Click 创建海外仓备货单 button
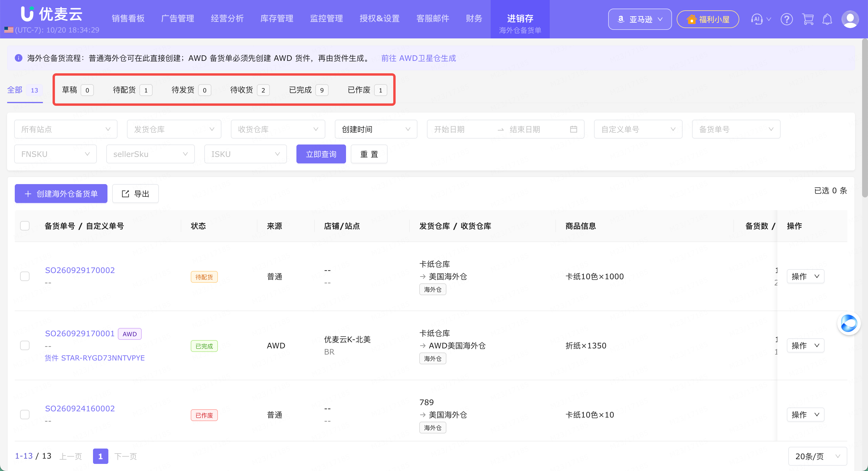This screenshot has width=868, height=471. (61, 194)
